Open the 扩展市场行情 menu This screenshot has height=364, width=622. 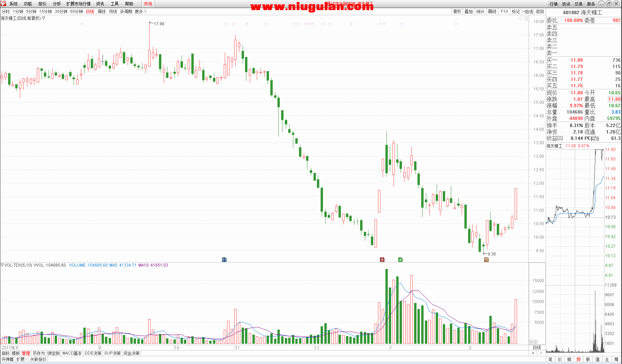(79, 4)
